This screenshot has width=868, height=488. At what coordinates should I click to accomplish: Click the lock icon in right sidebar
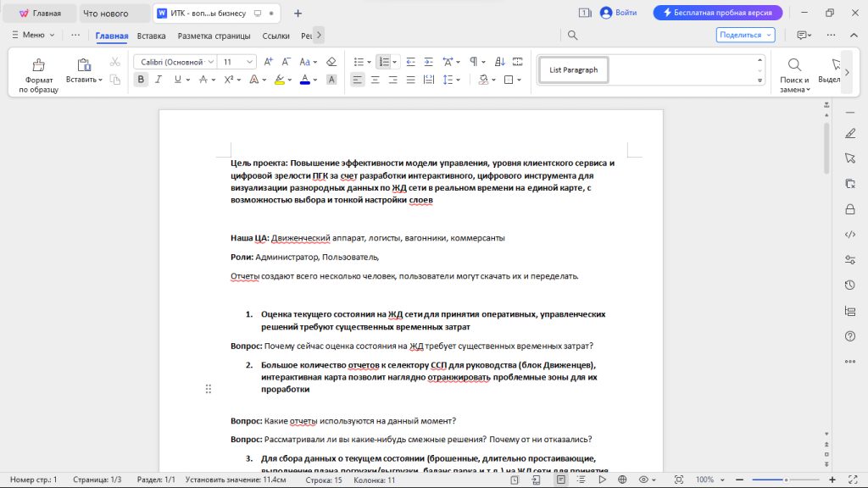(x=850, y=209)
